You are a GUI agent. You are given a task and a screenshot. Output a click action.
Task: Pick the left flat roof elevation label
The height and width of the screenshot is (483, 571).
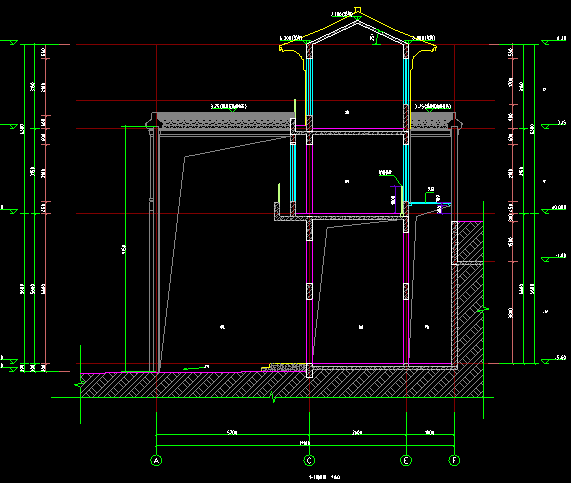click(x=229, y=107)
